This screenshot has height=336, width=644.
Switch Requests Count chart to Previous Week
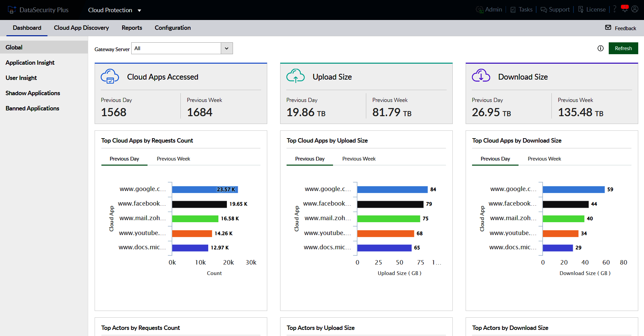(x=173, y=159)
